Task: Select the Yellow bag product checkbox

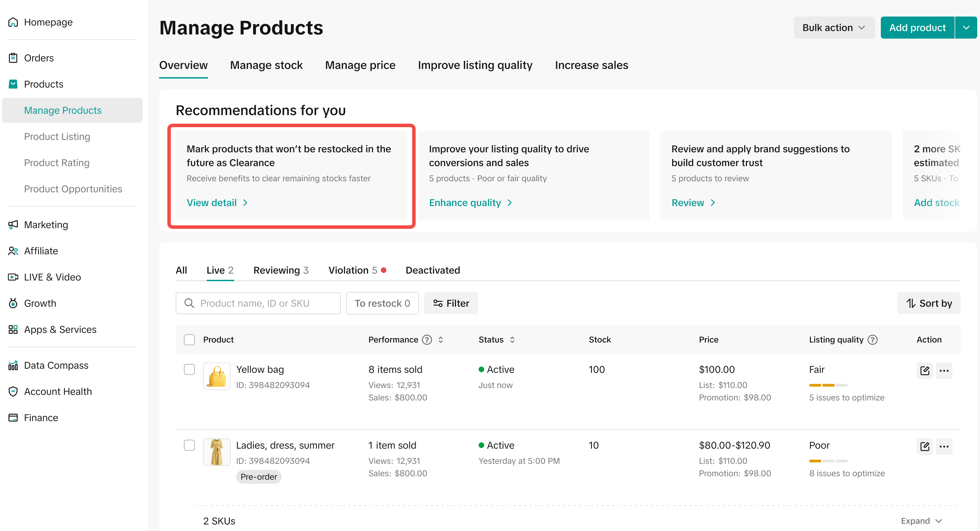Action: (x=189, y=369)
